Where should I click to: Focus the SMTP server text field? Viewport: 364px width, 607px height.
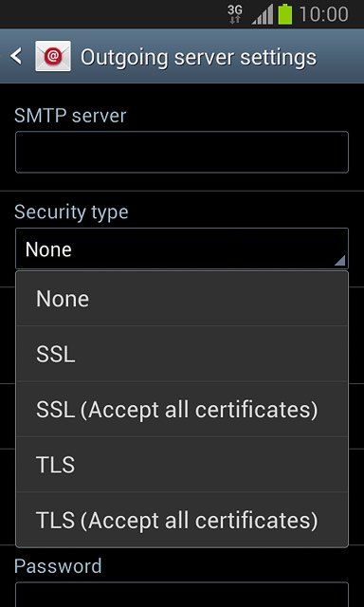pos(182,152)
